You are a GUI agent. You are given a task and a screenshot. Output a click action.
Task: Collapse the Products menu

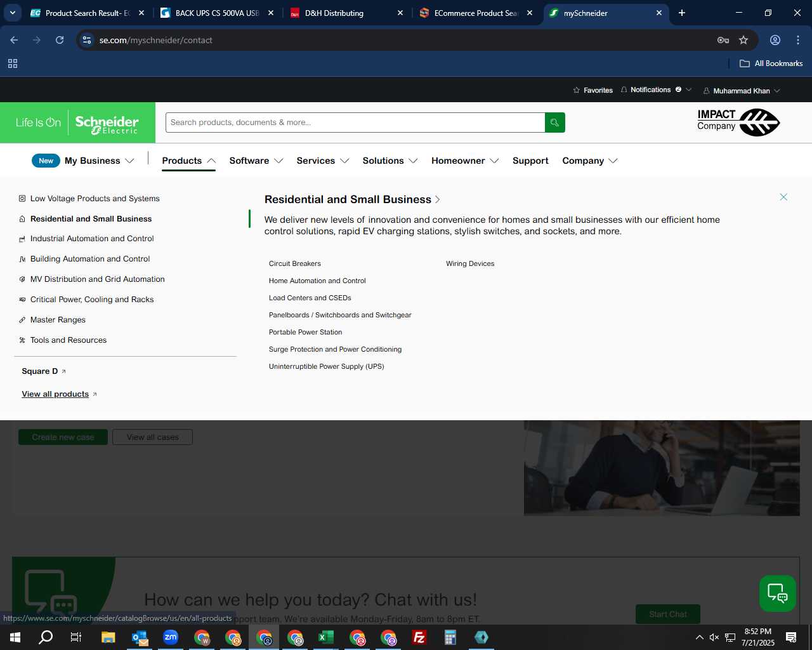tap(189, 161)
